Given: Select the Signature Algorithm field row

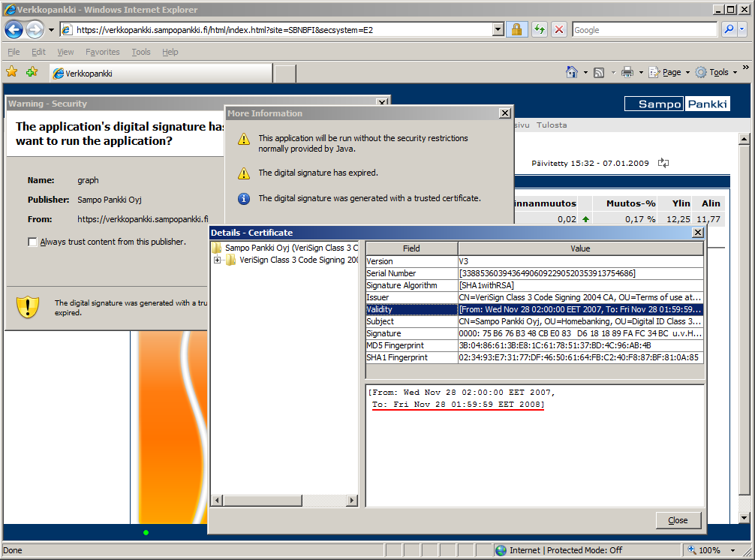Looking at the screenshot, I should point(534,285).
